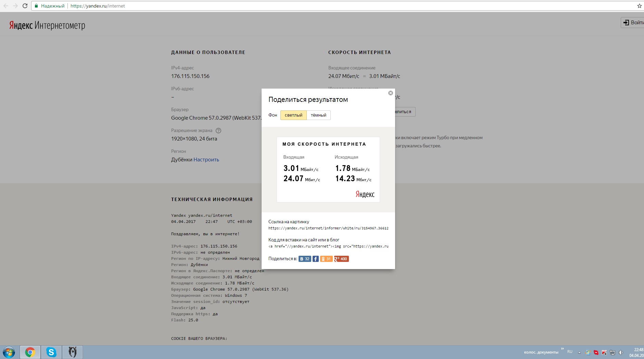Screen dimensions: 644x359
Task: Bookmark the page with the star icon
Action: tap(639, 6)
